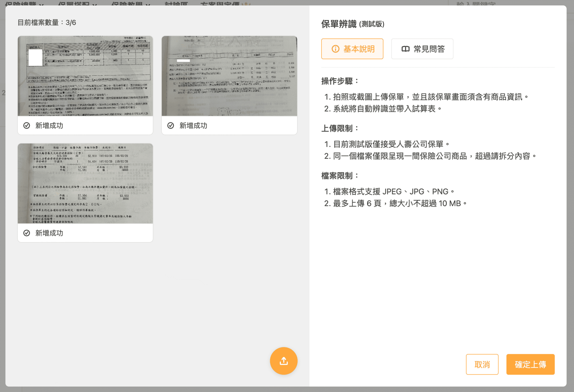
Task: Switch to the 基本說明 tab
Action: coord(352,49)
